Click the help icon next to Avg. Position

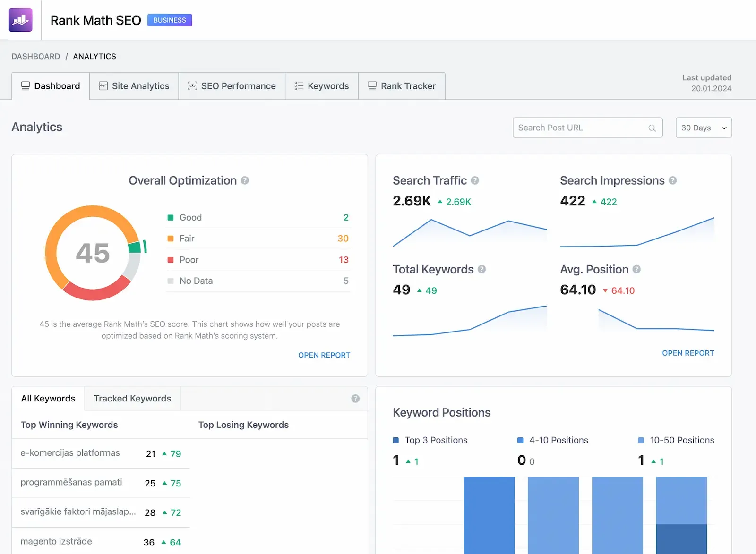[636, 269]
